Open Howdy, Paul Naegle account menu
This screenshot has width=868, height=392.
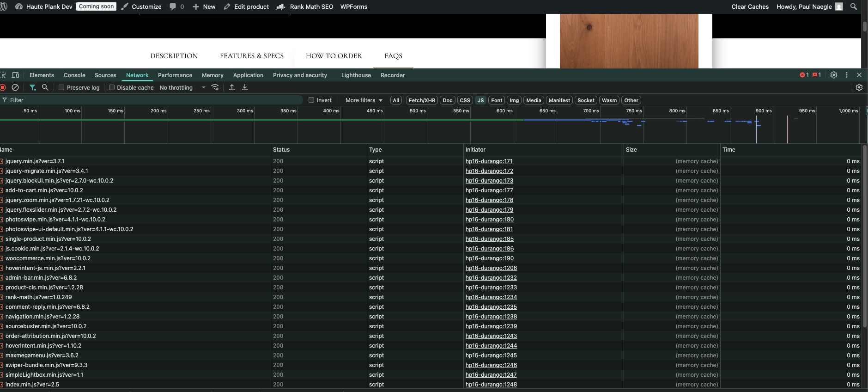click(x=809, y=6)
